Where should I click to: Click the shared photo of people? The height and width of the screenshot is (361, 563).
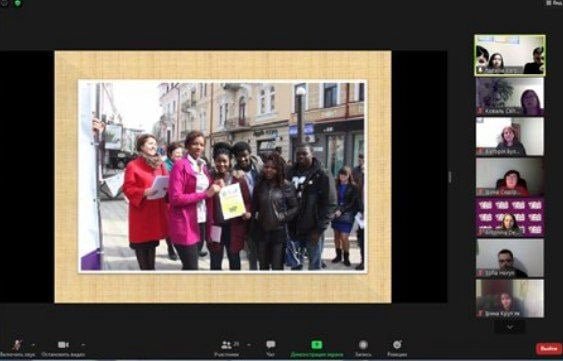click(223, 176)
